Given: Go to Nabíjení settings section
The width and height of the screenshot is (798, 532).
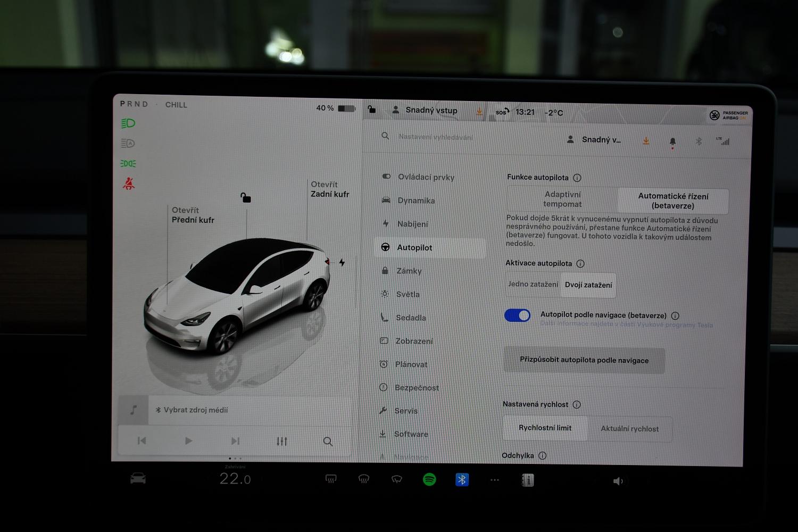Looking at the screenshot, I should [x=412, y=224].
